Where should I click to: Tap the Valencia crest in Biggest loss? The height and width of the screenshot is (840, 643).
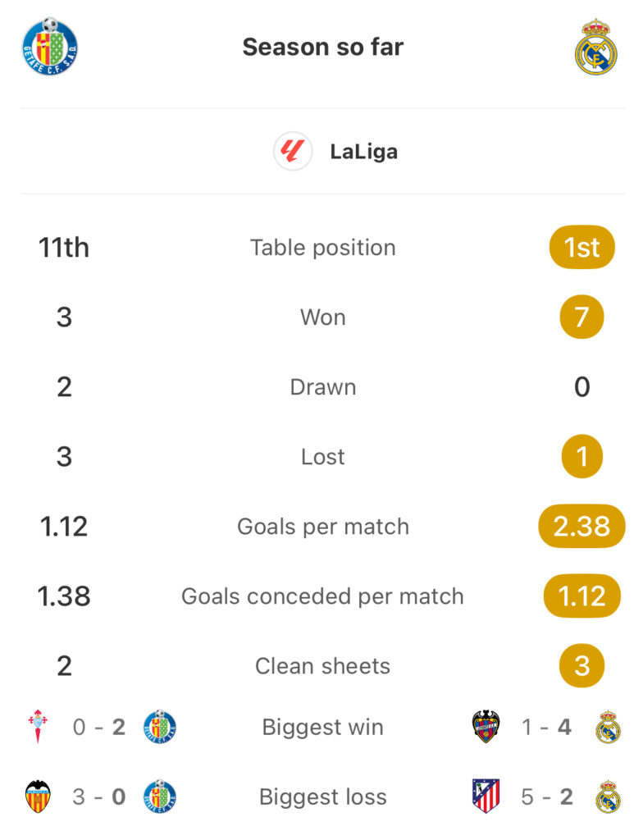(38, 797)
